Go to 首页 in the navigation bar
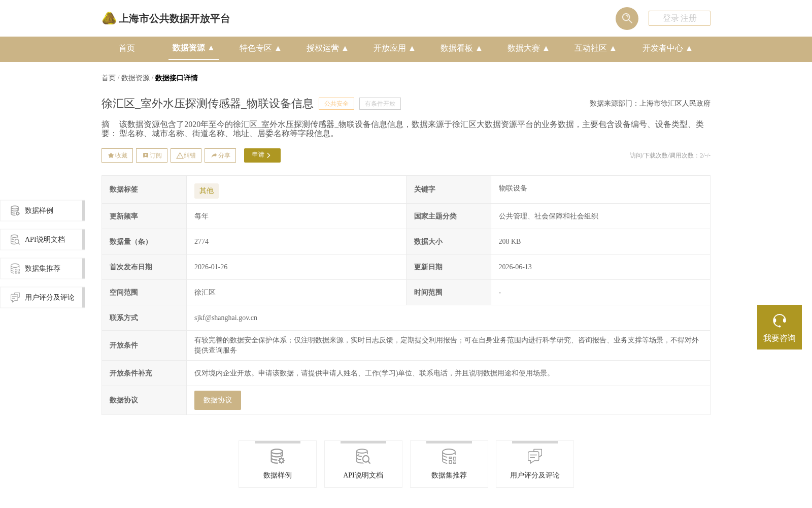The width and height of the screenshot is (812, 508). pos(127,48)
